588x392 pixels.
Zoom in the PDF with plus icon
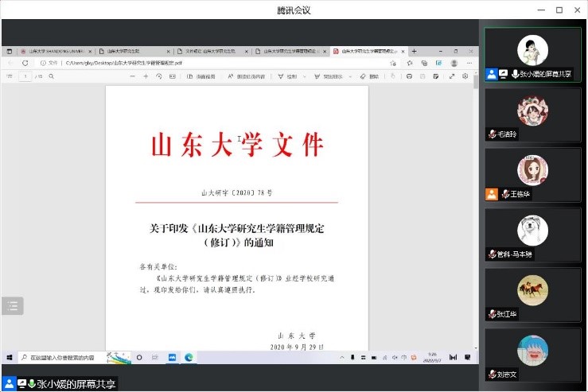click(x=146, y=76)
